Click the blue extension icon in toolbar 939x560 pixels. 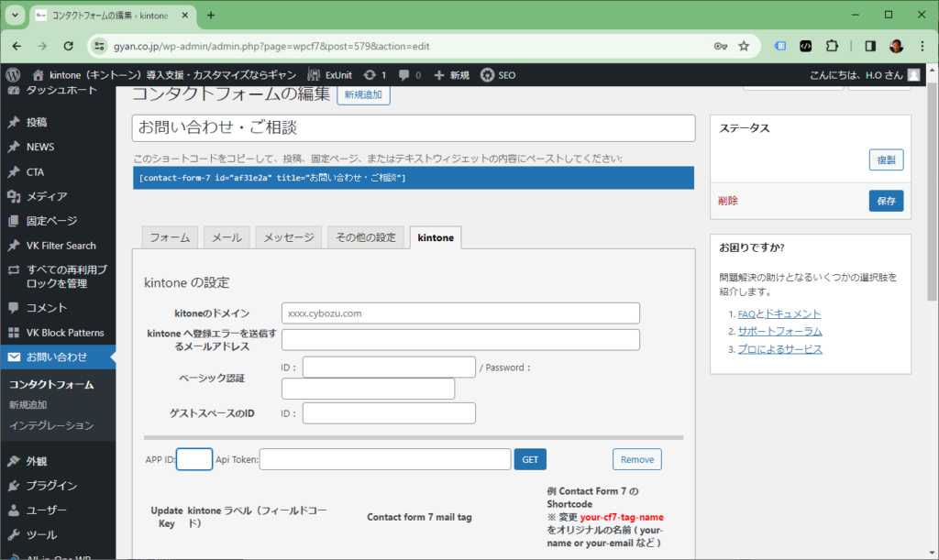[x=779, y=46]
